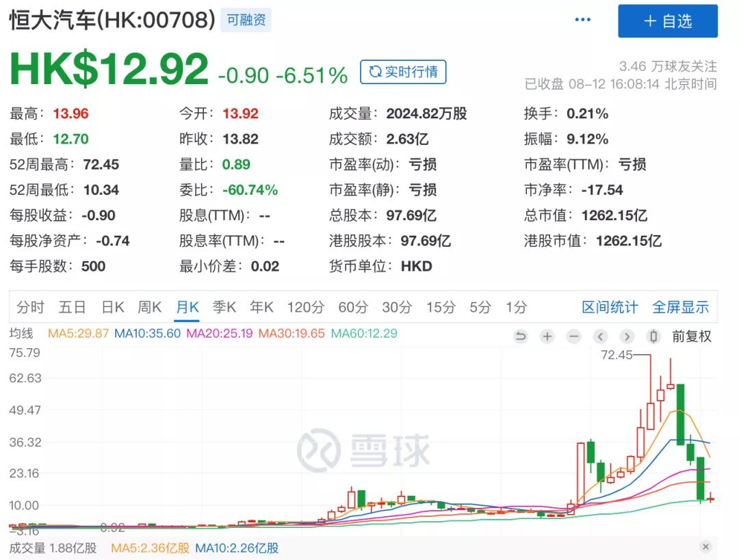Screen dimensions: 739x560
Task: Click the MA5:29.87 moving average label
Action: (78, 334)
